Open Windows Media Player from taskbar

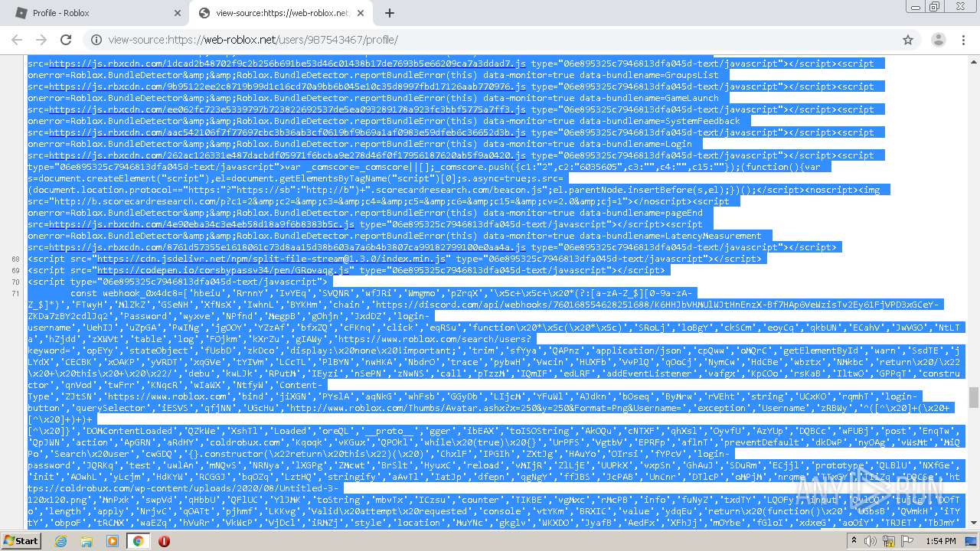click(x=113, y=540)
